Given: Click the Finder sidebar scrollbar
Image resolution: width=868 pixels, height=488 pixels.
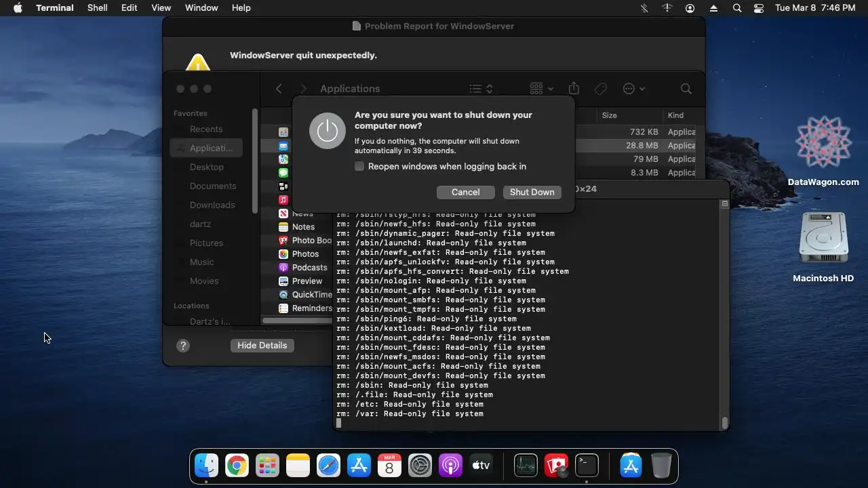Looking at the screenshot, I should (x=255, y=161).
